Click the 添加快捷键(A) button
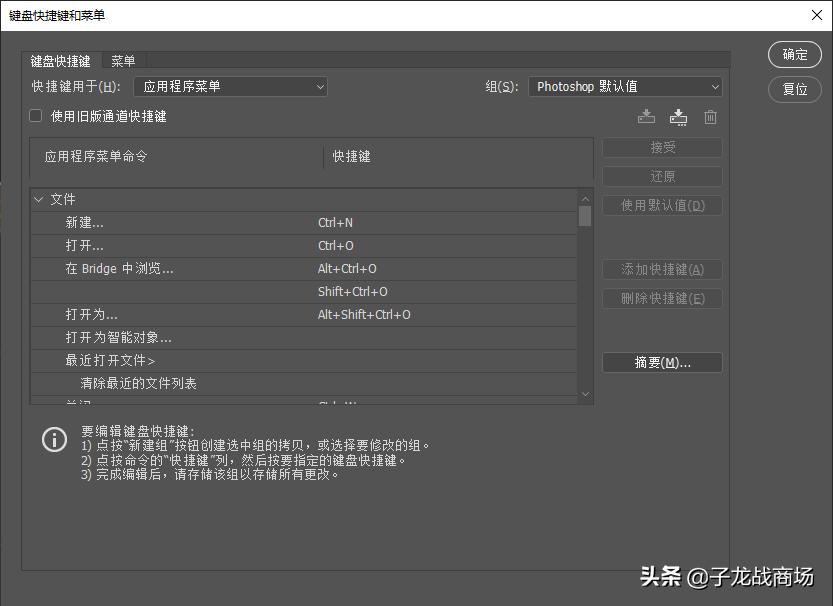833x606 pixels. pos(662,269)
